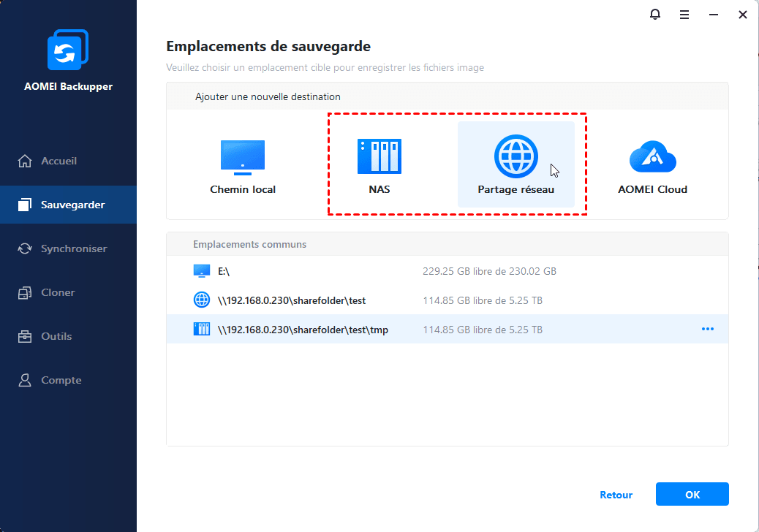Click the Sauvegarder icon in sidebar
759x532 pixels.
25,205
